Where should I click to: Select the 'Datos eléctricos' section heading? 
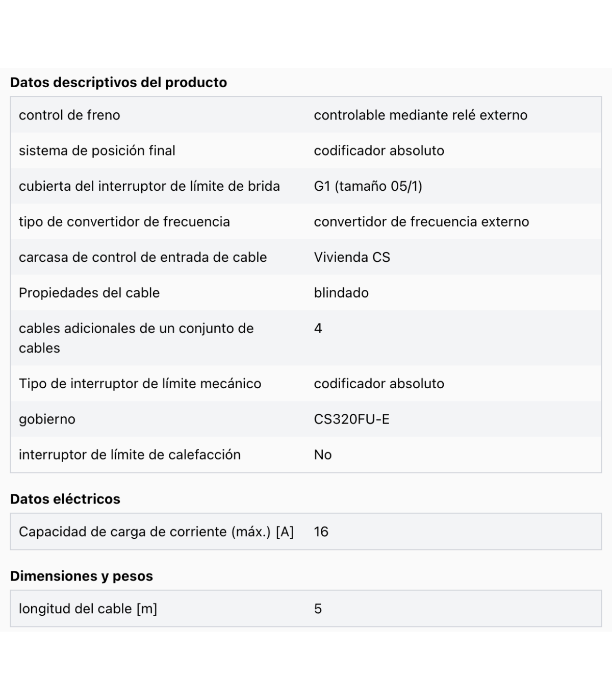(x=65, y=499)
